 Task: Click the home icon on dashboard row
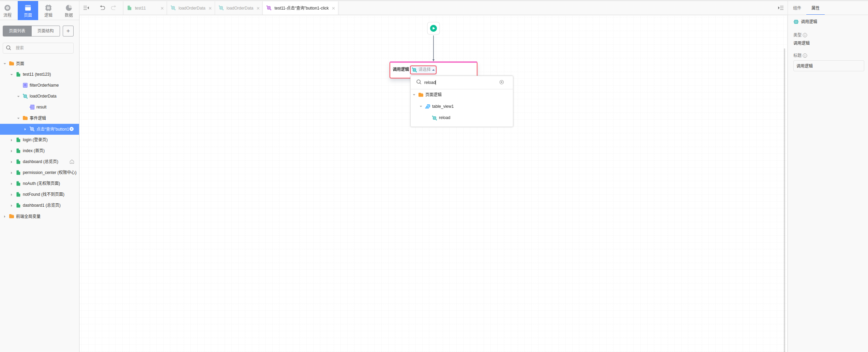tap(72, 162)
